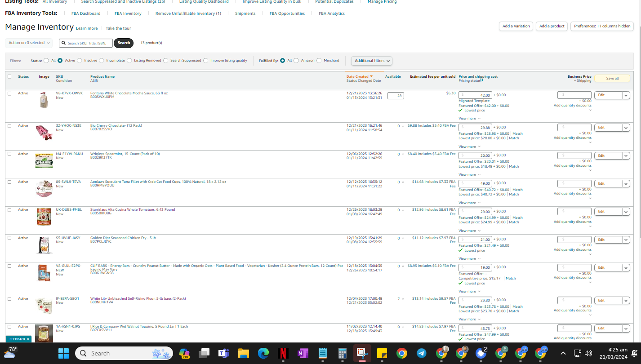Open the FBA Dashboard tab

tap(86, 13)
